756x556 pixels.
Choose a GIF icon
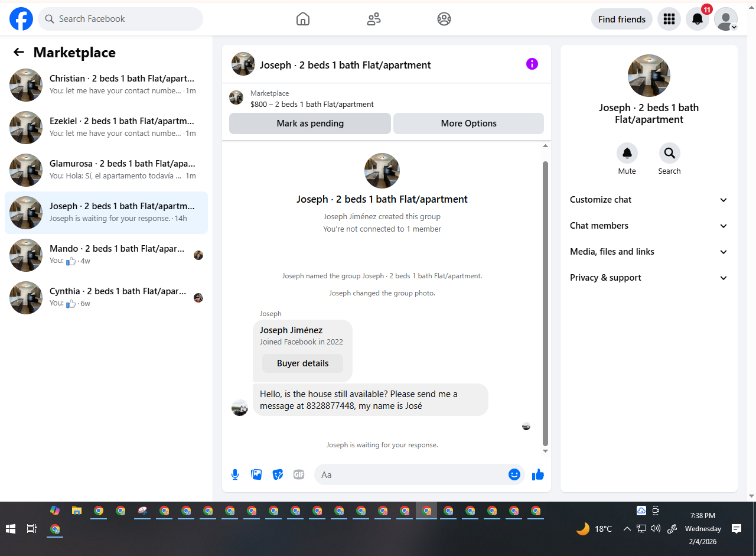pos(299,474)
